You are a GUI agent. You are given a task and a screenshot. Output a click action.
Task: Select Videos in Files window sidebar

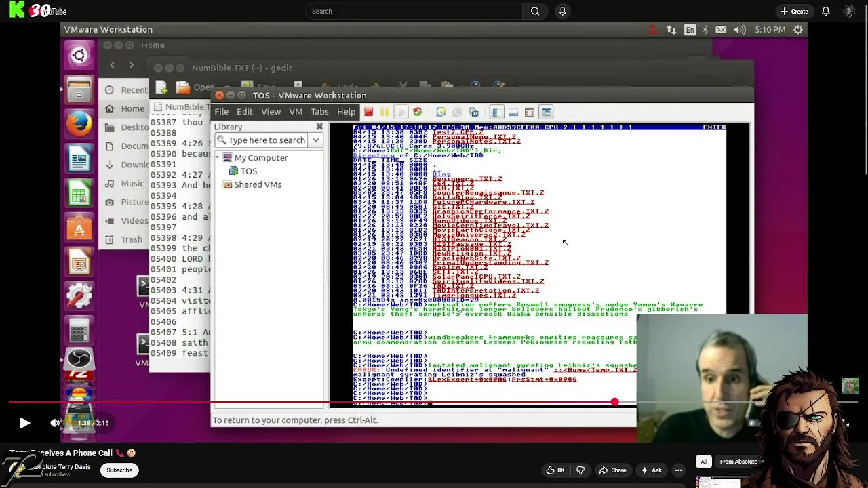[x=125, y=220]
